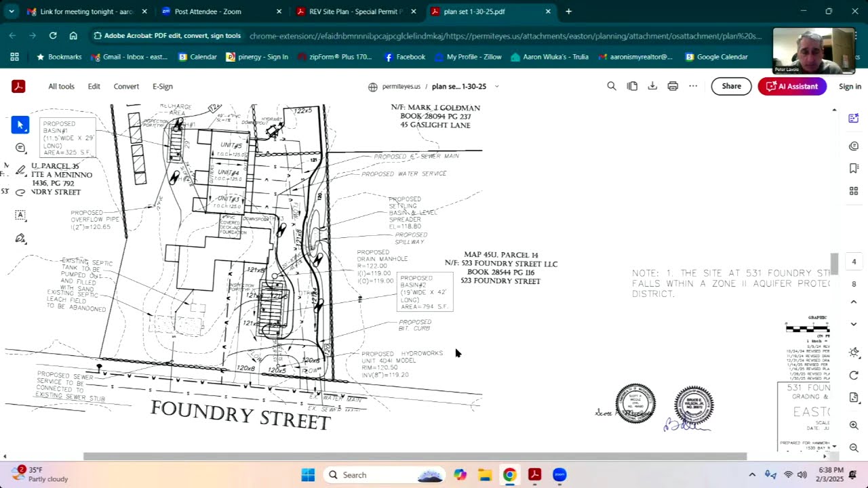Switch to REV Site Plan tab
The image size is (868, 488).
click(356, 12)
